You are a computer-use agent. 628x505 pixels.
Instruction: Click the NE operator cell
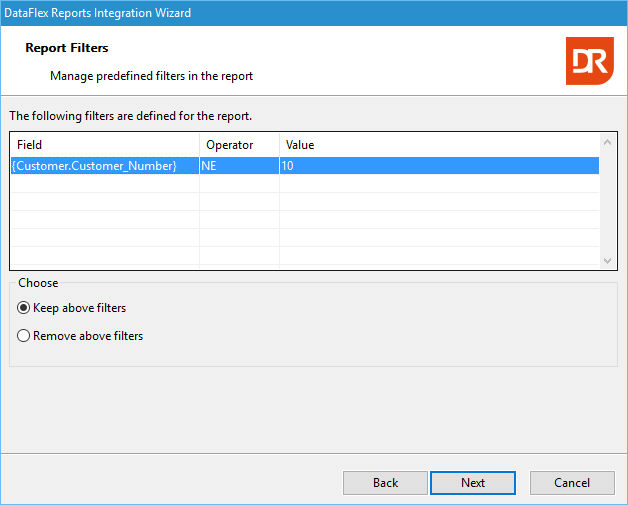pos(240,166)
